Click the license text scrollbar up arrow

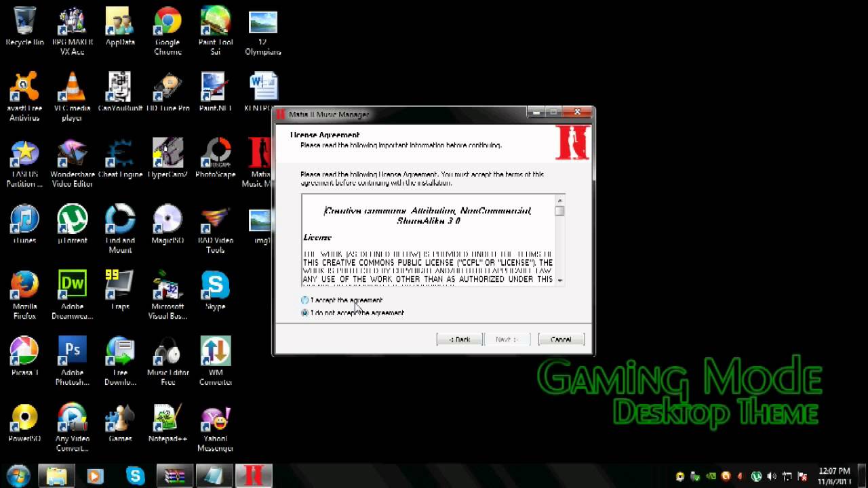click(x=559, y=200)
